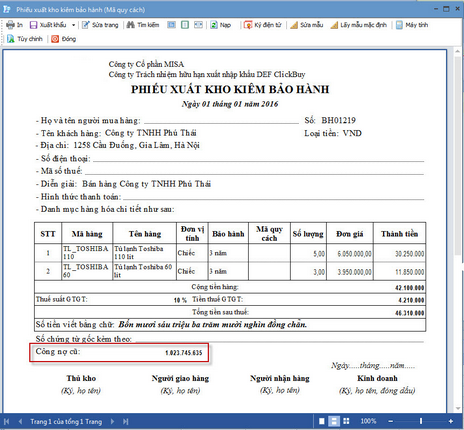Click the zoom slider handle
This screenshot has width=464, height=430.
tap(421, 422)
